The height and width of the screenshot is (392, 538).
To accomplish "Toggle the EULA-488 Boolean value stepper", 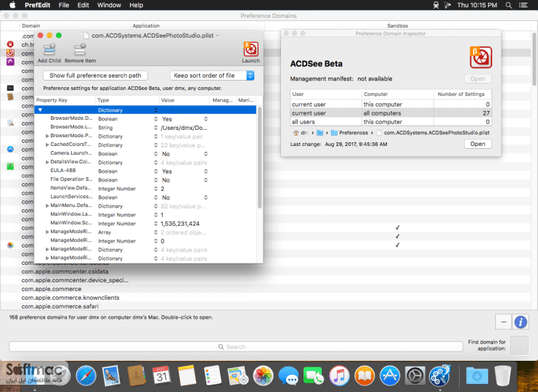I will [x=205, y=171].
